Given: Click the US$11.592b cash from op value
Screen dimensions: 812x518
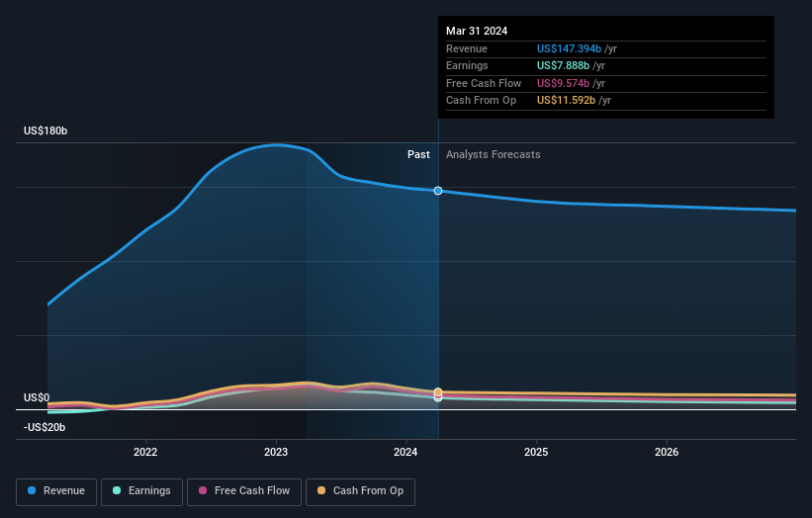Looking at the screenshot, I should coord(566,101).
